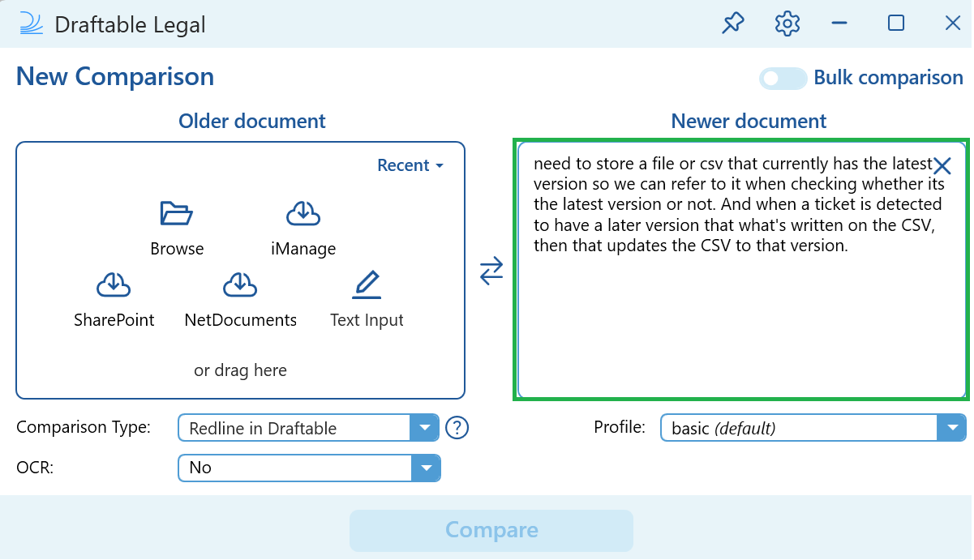Viewport: 974px width, 560px height.
Task: Open the Browse file picker icon
Action: pos(177,213)
